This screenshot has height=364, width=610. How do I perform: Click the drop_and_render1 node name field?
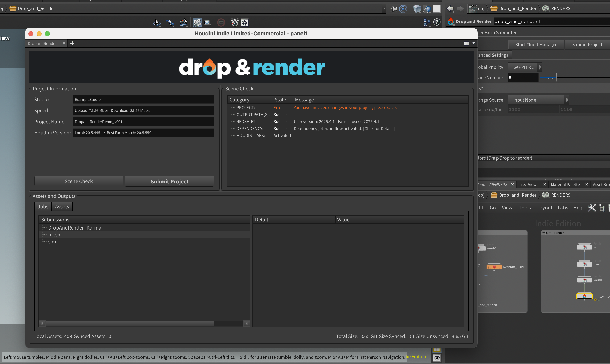(x=551, y=22)
